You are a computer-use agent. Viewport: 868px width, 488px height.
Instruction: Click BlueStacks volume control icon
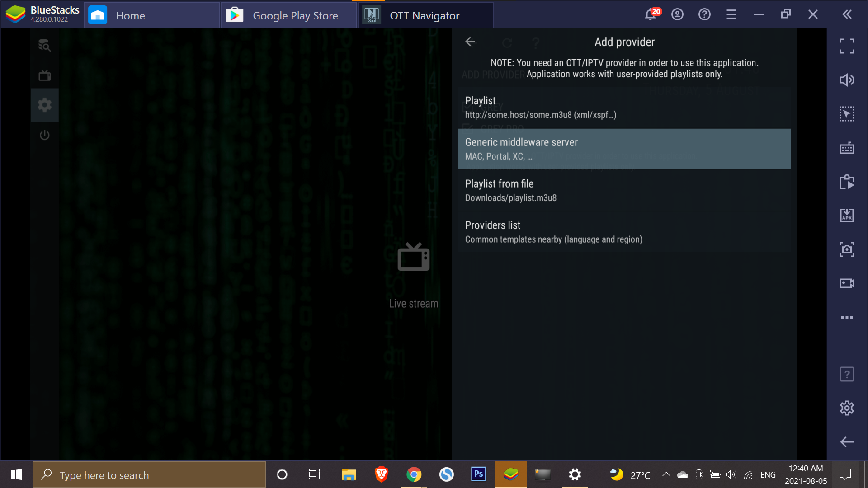point(847,79)
